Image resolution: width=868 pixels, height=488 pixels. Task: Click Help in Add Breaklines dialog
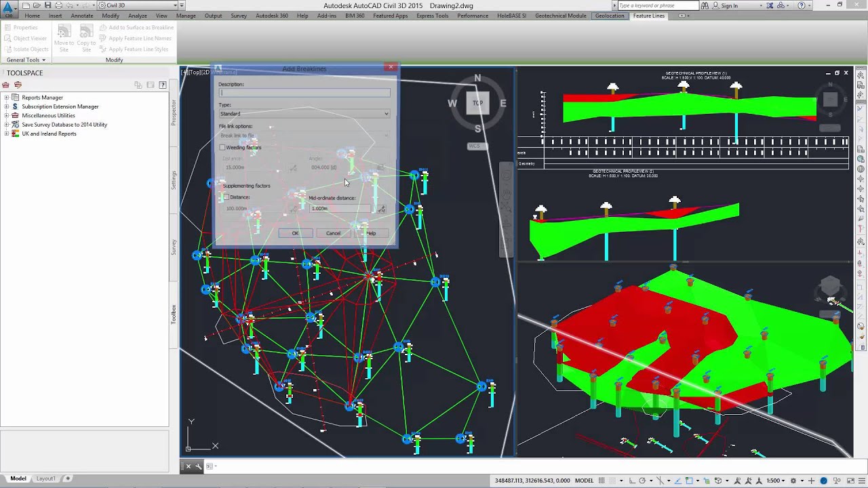371,233
